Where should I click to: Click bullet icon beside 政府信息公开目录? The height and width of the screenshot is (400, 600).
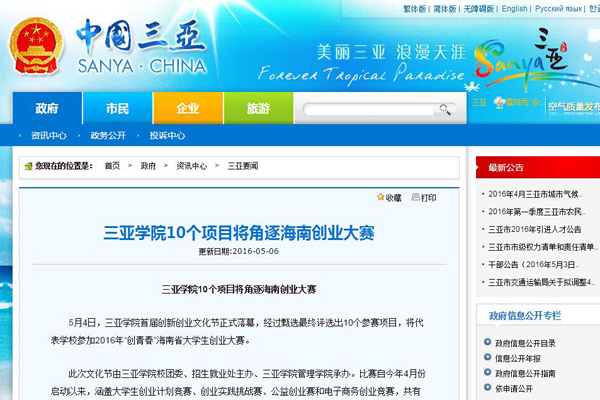point(485,343)
